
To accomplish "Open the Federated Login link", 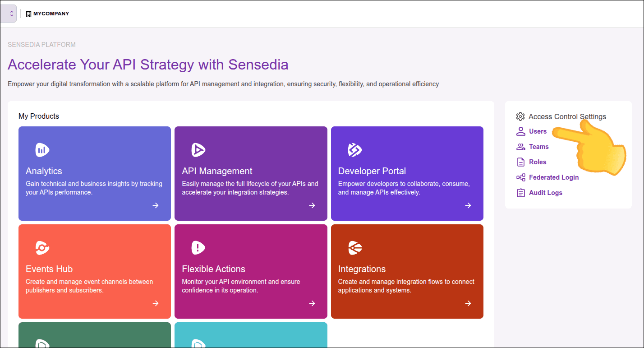I will [553, 177].
